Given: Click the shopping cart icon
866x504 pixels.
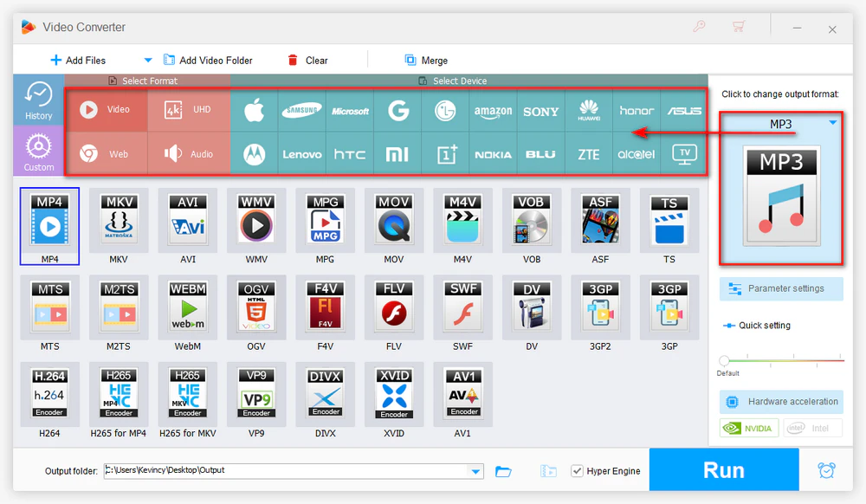Looking at the screenshot, I should tap(739, 26).
